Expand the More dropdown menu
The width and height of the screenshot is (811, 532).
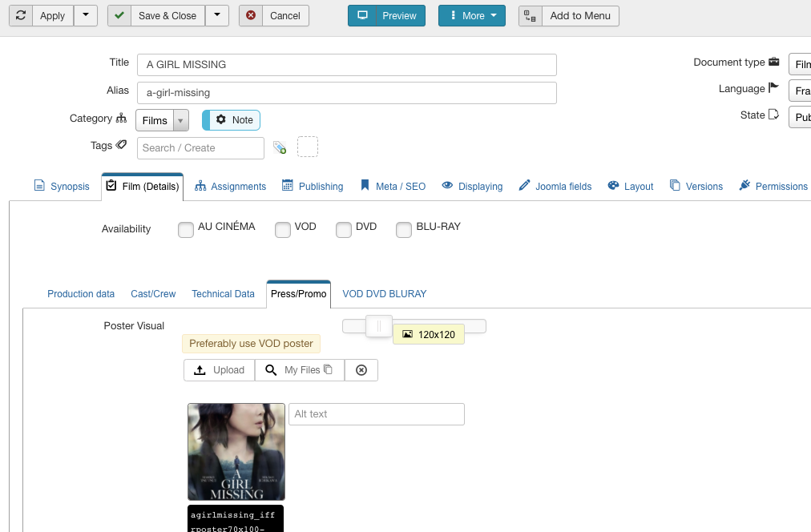[x=472, y=15]
